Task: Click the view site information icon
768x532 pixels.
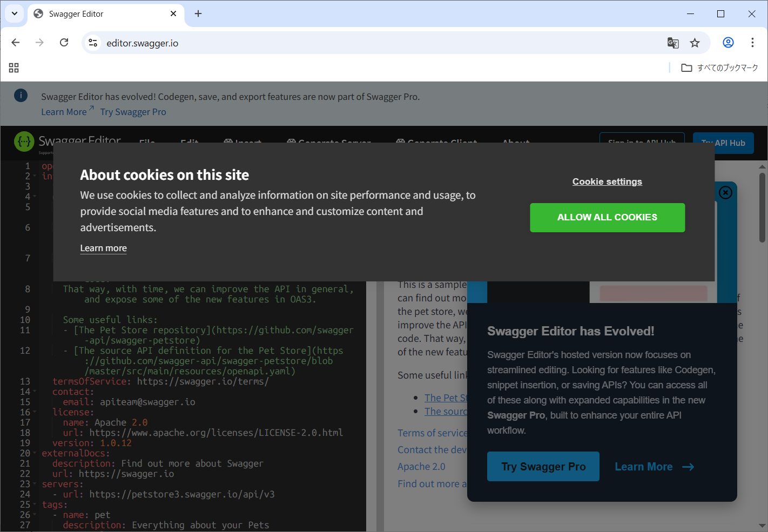Action: point(93,43)
